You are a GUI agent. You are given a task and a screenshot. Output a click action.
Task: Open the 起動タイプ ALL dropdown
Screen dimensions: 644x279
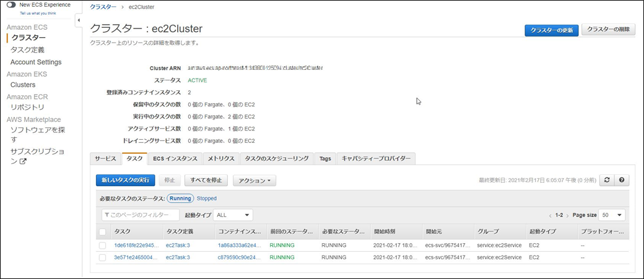pos(233,215)
